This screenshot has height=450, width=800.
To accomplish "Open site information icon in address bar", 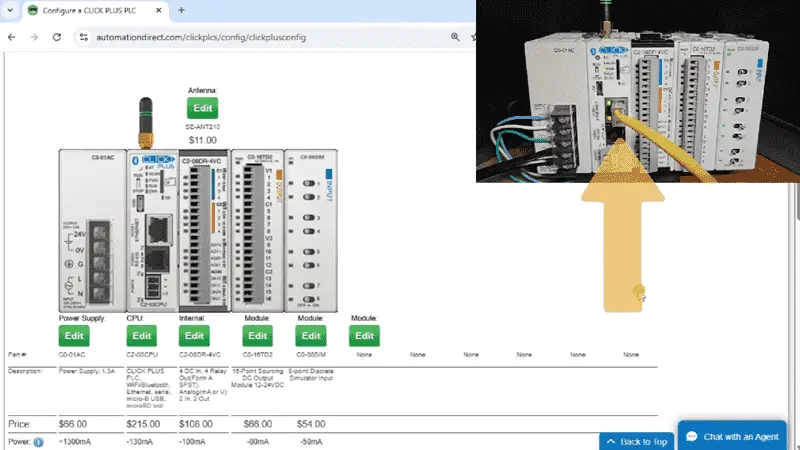I will click(x=84, y=37).
